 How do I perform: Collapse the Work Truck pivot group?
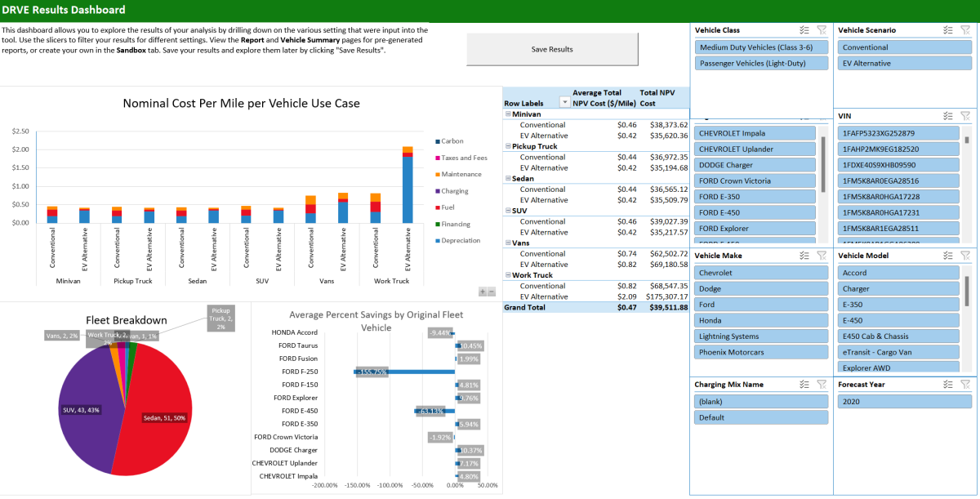(x=507, y=275)
